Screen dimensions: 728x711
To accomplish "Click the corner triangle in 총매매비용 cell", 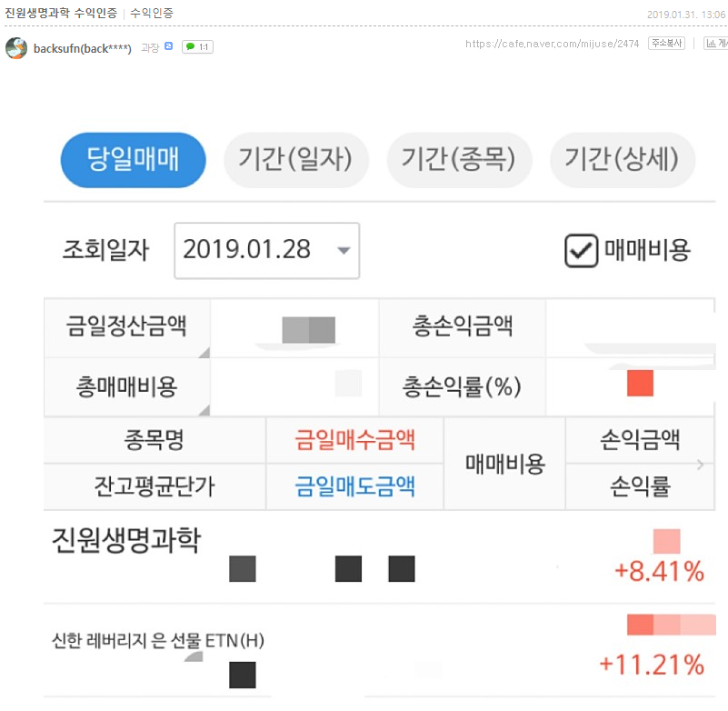I will (204, 410).
